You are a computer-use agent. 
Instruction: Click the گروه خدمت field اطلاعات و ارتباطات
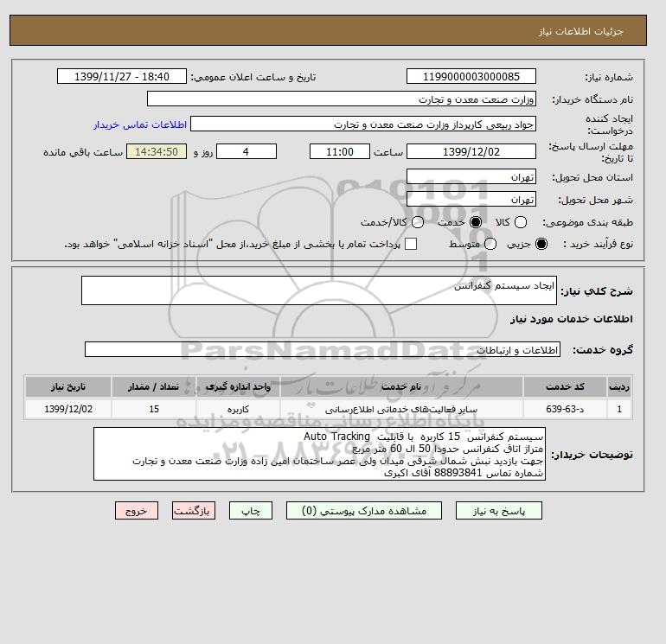tap(323, 349)
